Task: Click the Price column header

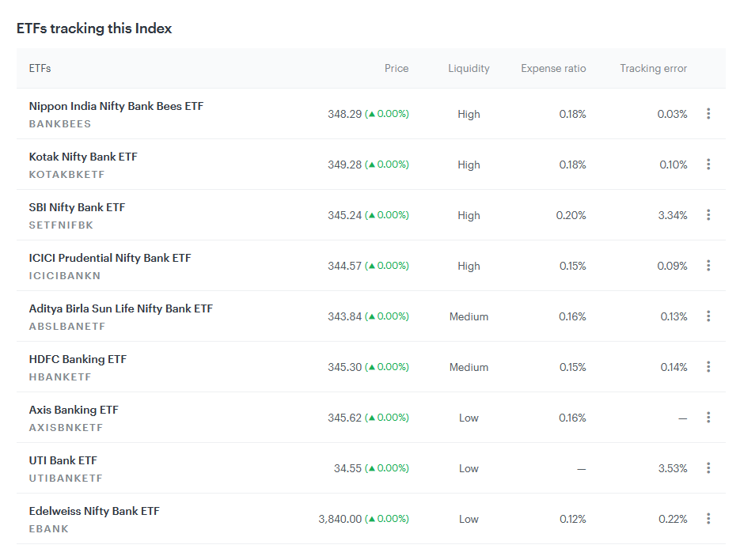Action: point(397,68)
